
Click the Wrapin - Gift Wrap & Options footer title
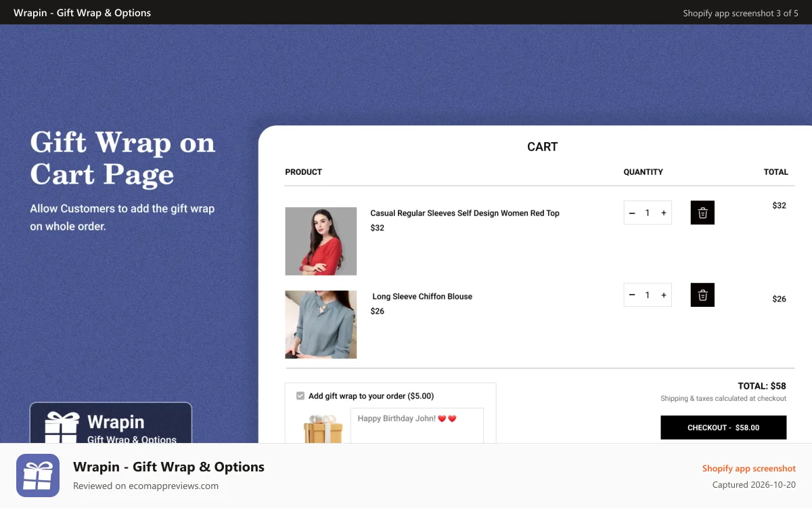point(168,467)
